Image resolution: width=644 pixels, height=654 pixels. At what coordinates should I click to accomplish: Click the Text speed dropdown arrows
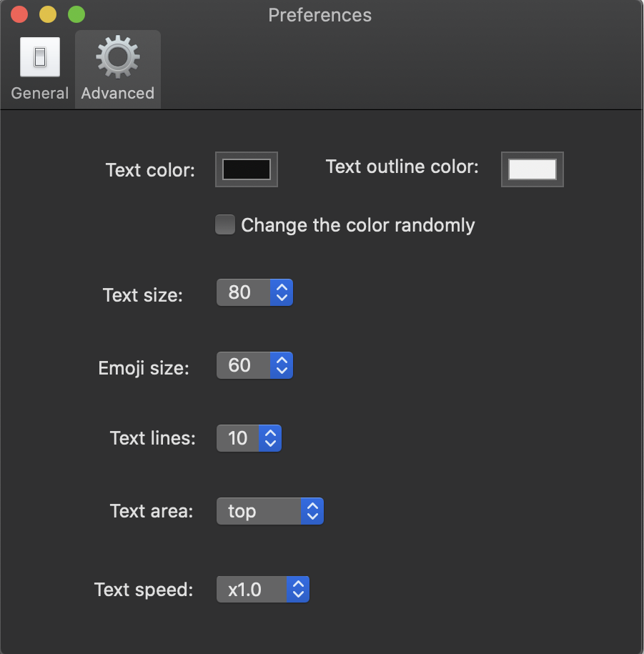point(298,590)
